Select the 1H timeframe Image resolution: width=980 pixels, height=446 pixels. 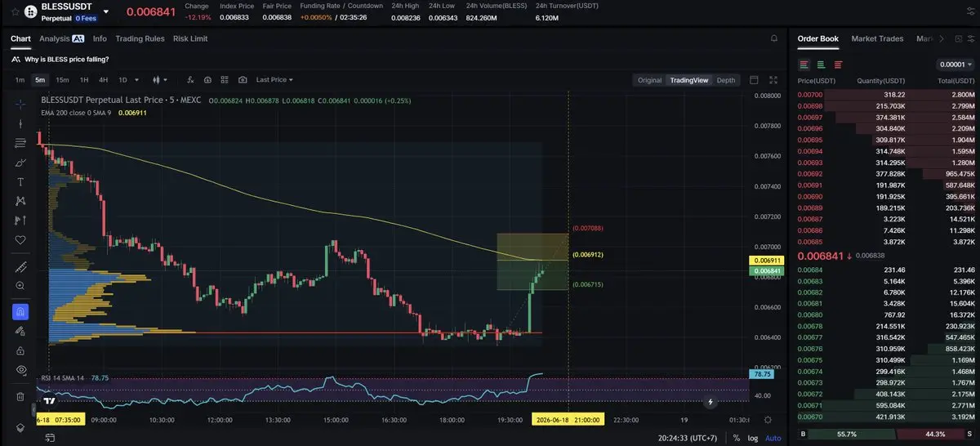(x=84, y=80)
